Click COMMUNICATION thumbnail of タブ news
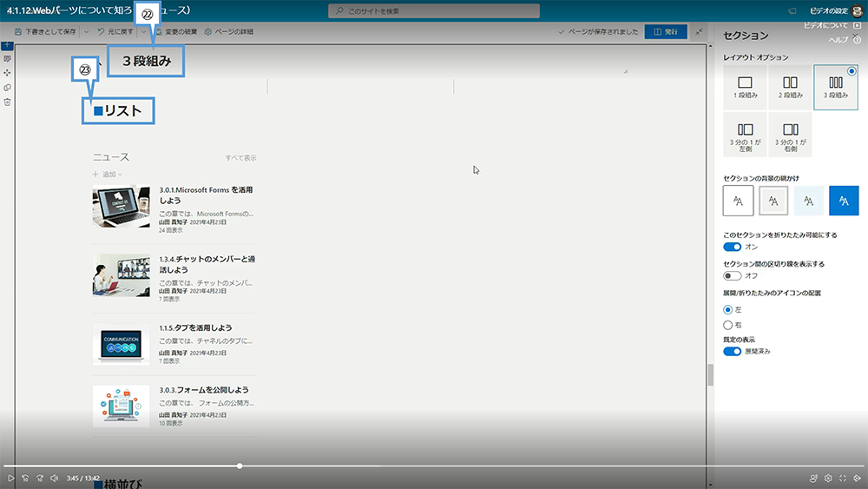Viewport: 868px width, 489px height. (x=122, y=344)
